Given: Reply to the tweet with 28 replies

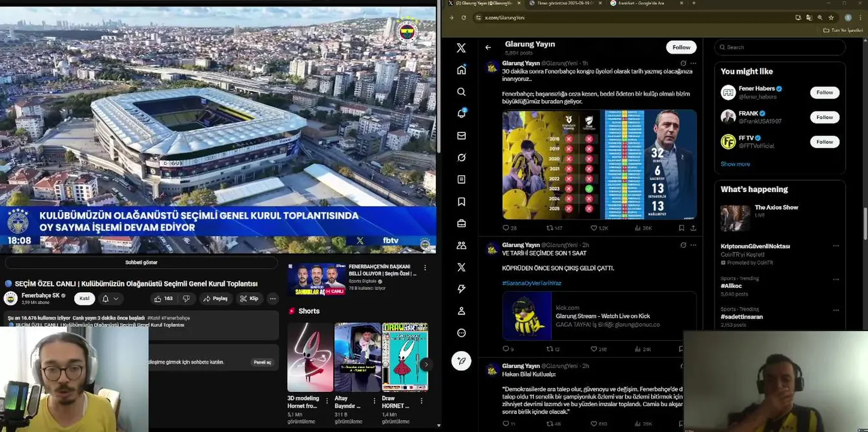Looking at the screenshot, I should tap(509, 228).
